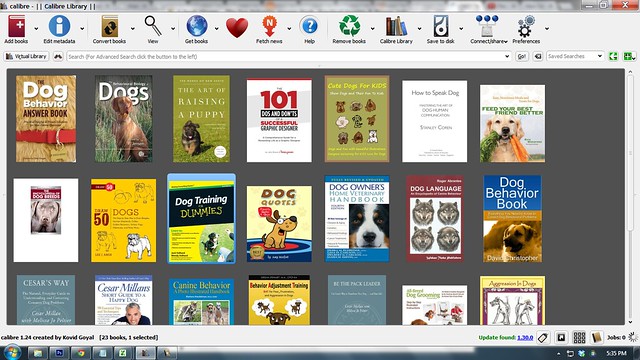Click the Add books icon
640x360 pixels.
[x=16, y=26]
